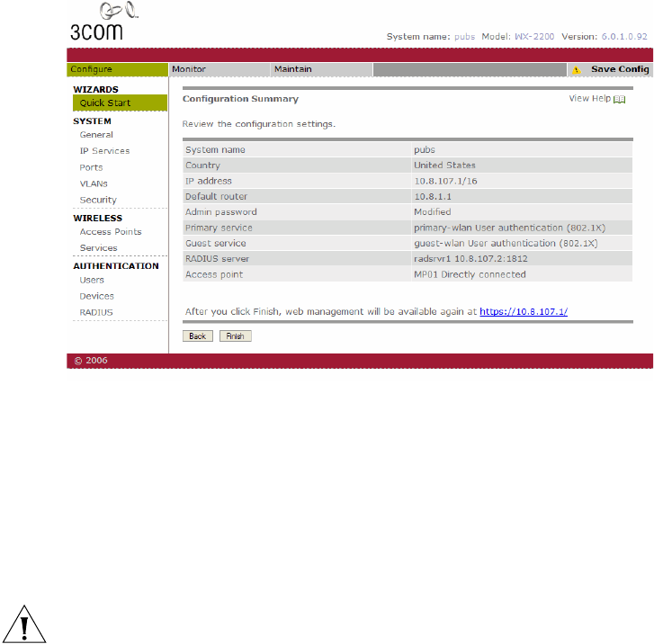Open Devices under Authentication
The image size is (654, 644).
(97, 296)
